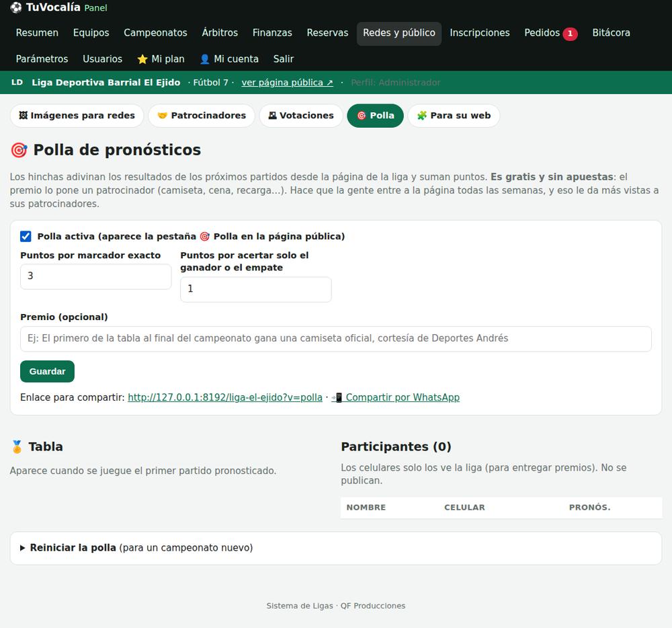Click the Perfil: Administrador label
This screenshot has width=672, height=628.
pyautogui.click(x=396, y=82)
